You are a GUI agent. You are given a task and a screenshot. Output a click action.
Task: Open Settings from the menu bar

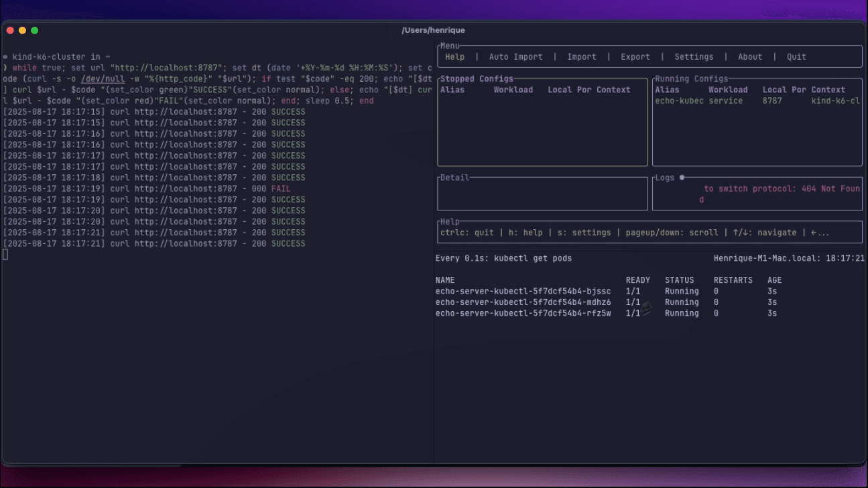(x=693, y=57)
